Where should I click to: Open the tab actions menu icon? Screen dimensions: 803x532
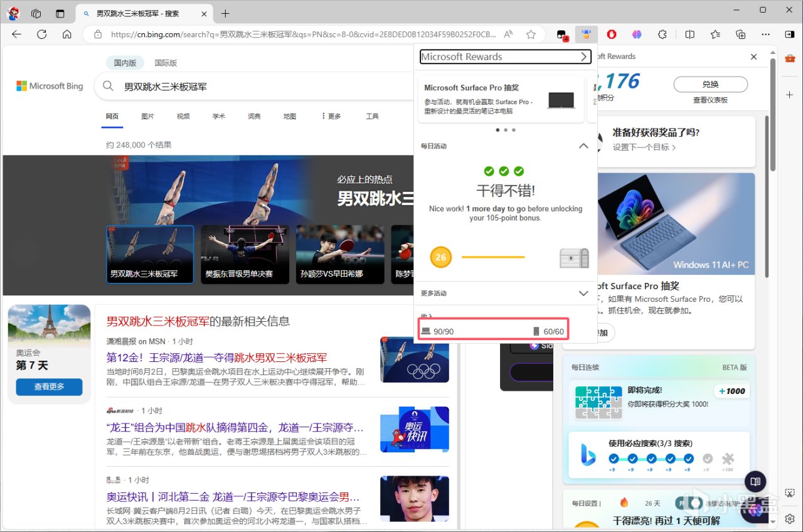(60, 13)
